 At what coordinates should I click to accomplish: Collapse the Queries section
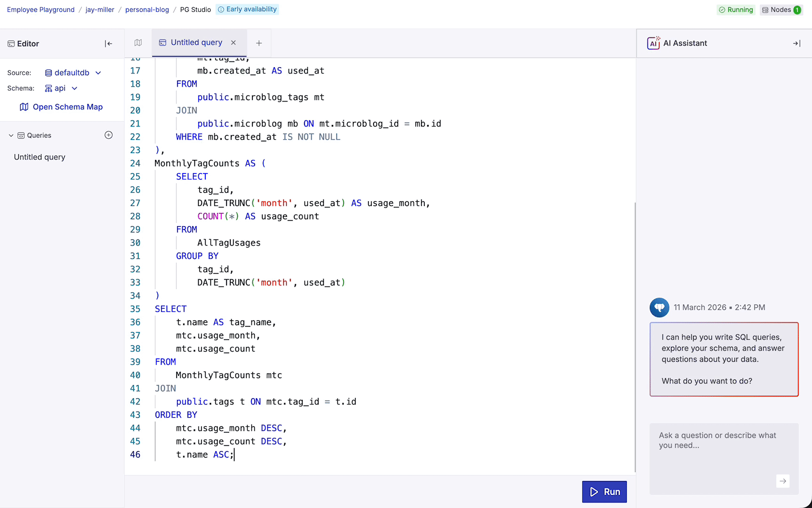(11, 135)
